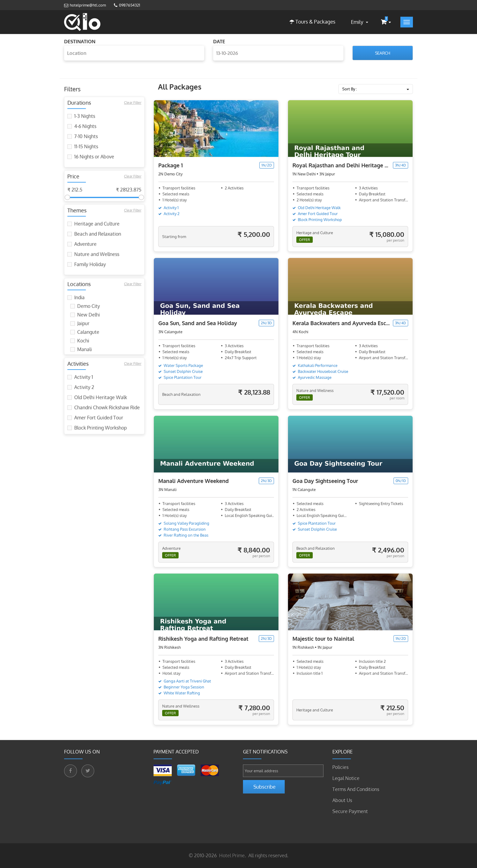477x868 pixels.
Task: Clear the Durations filter
Action: (x=133, y=103)
